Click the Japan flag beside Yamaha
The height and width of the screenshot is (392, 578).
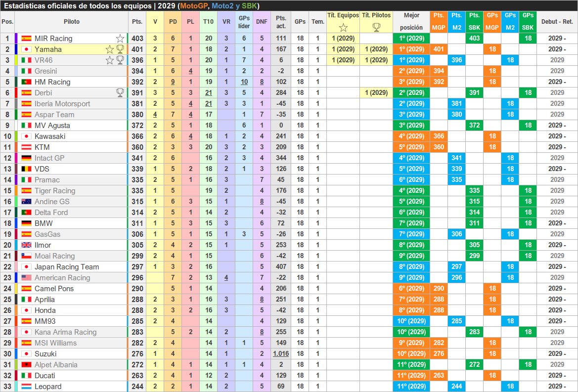(x=26, y=49)
